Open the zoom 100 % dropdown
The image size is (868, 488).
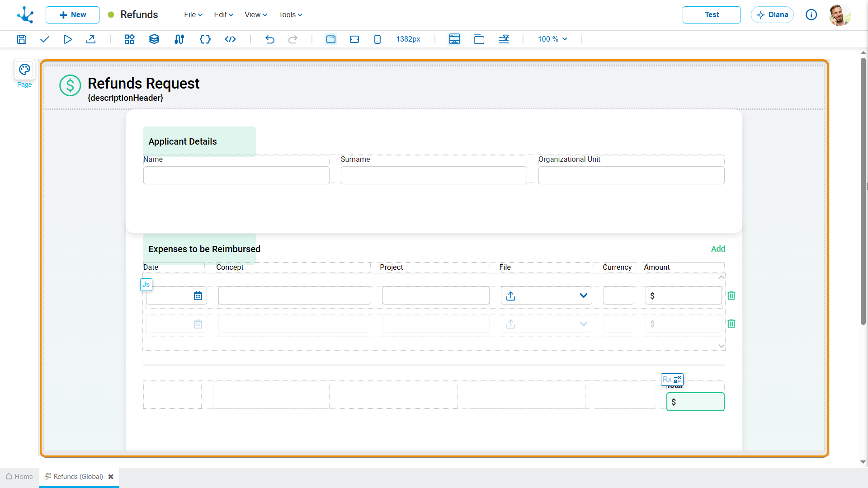pyautogui.click(x=552, y=39)
